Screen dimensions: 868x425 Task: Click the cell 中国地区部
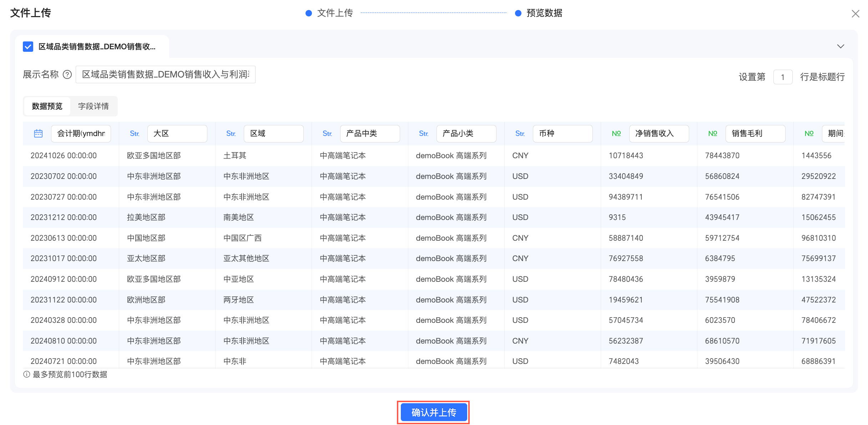pos(146,238)
